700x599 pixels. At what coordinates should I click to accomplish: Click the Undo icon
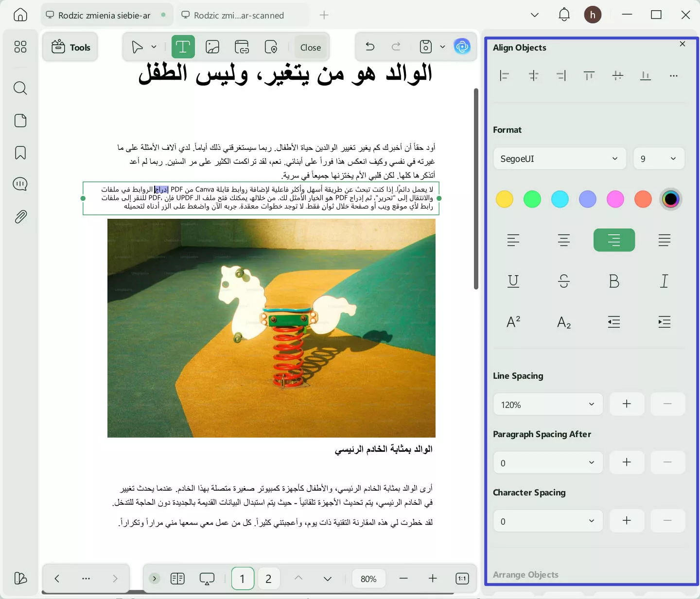tap(369, 46)
